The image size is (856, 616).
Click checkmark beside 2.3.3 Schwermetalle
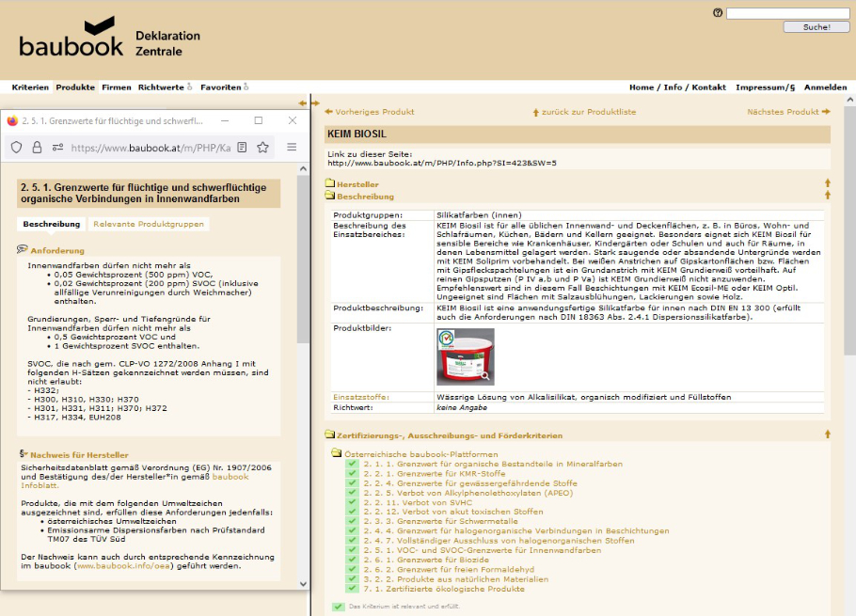(352, 521)
